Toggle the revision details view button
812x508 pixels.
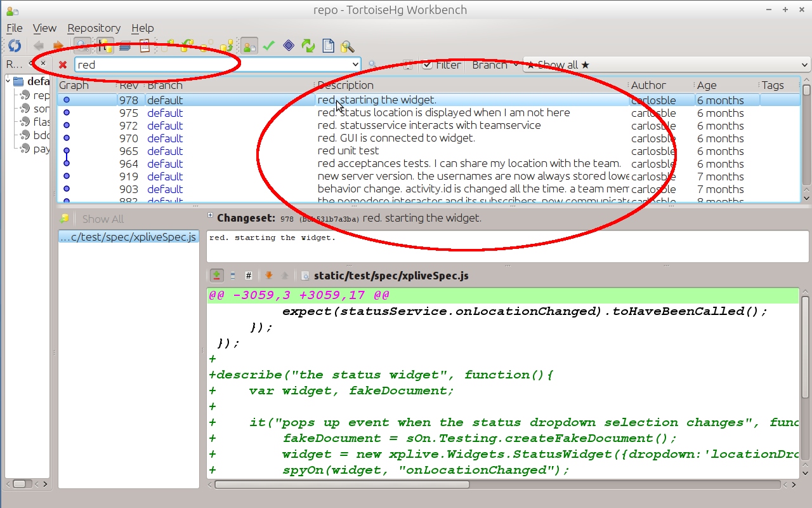point(249,46)
